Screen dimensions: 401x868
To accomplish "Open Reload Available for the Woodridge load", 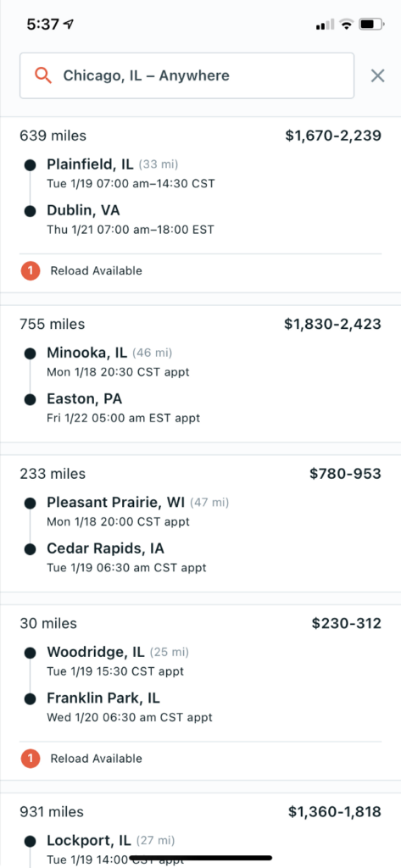I will (x=97, y=759).
